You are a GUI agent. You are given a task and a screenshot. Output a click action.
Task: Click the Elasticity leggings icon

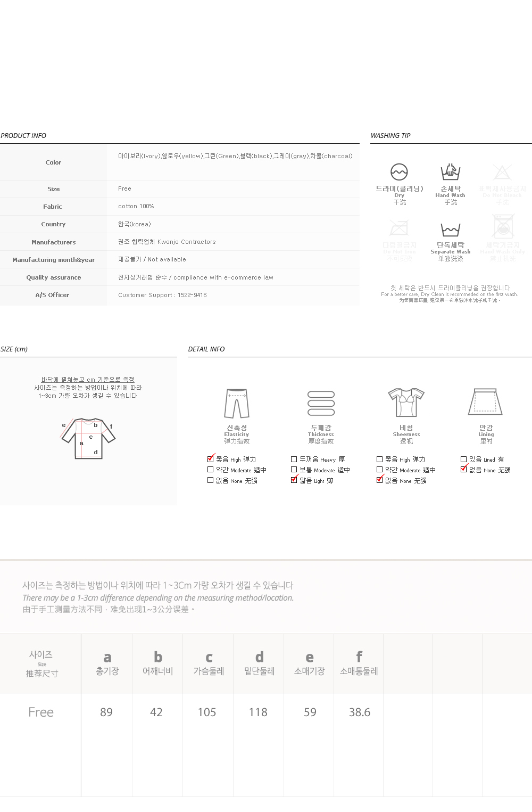click(x=237, y=404)
